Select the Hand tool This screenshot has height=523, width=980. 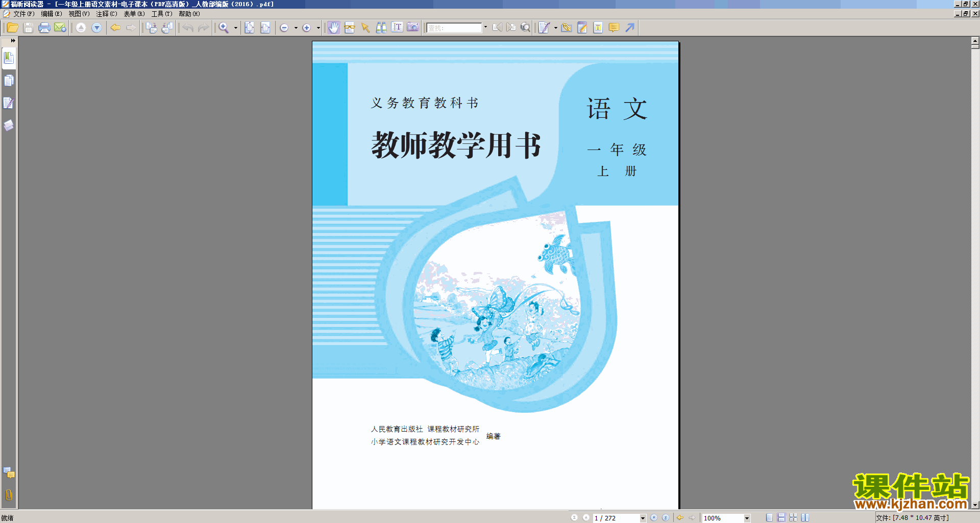pos(334,28)
